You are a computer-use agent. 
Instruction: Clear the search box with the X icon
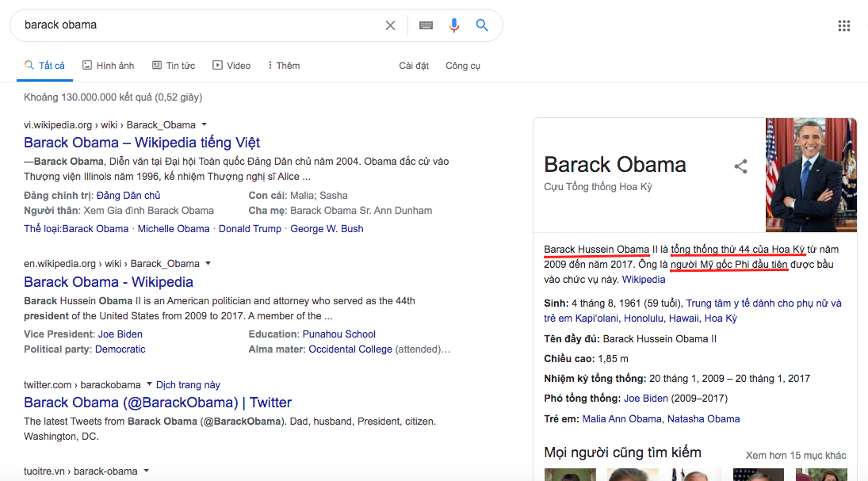390,25
